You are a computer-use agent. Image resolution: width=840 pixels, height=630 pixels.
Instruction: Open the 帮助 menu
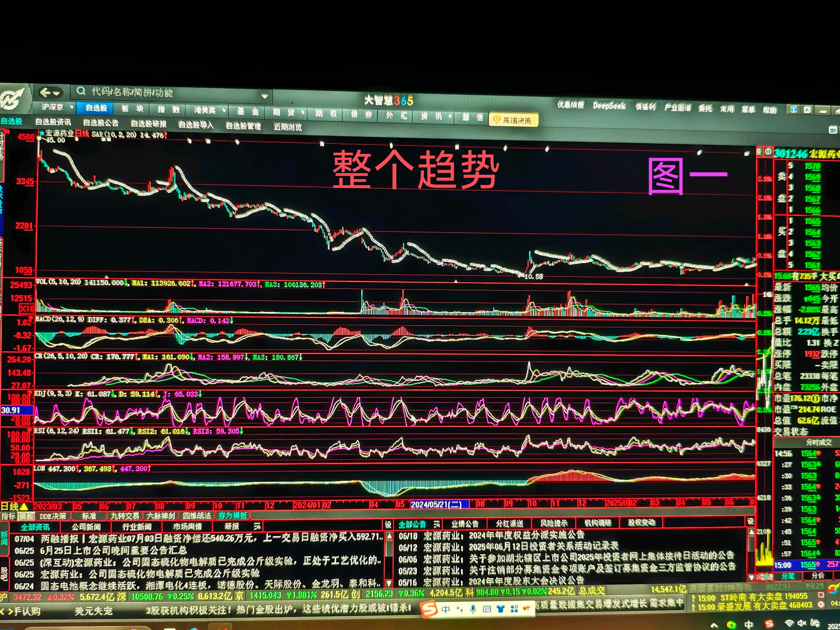(x=770, y=111)
